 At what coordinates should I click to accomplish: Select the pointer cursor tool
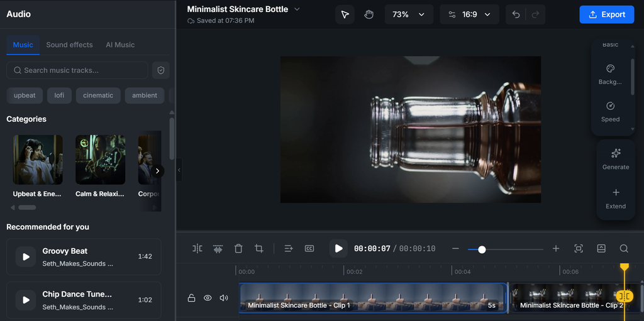345,14
